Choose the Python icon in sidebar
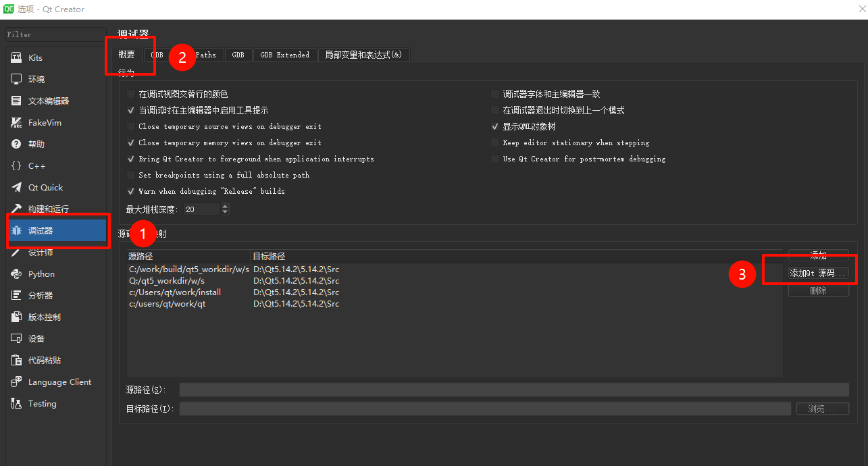 (x=16, y=274)
